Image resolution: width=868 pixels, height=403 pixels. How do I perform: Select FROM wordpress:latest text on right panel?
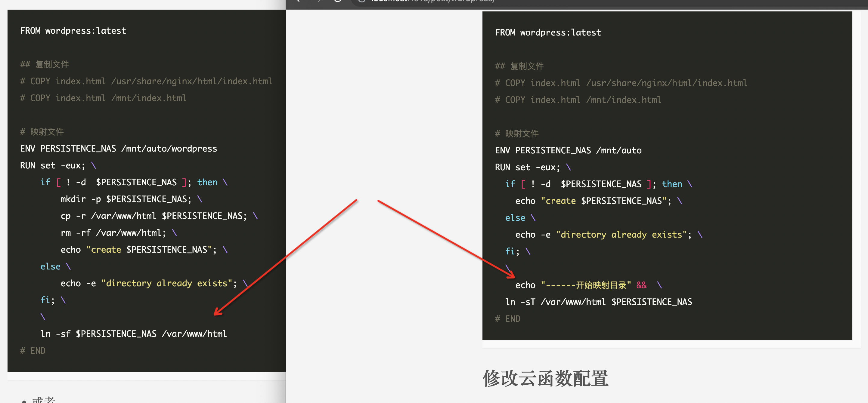pyautogui.click(x=547, y=32)
